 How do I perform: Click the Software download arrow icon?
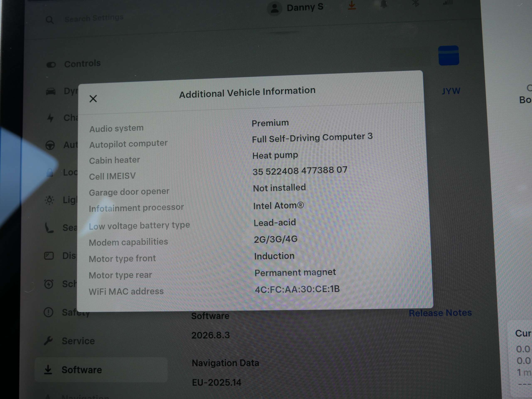(48, 370)
